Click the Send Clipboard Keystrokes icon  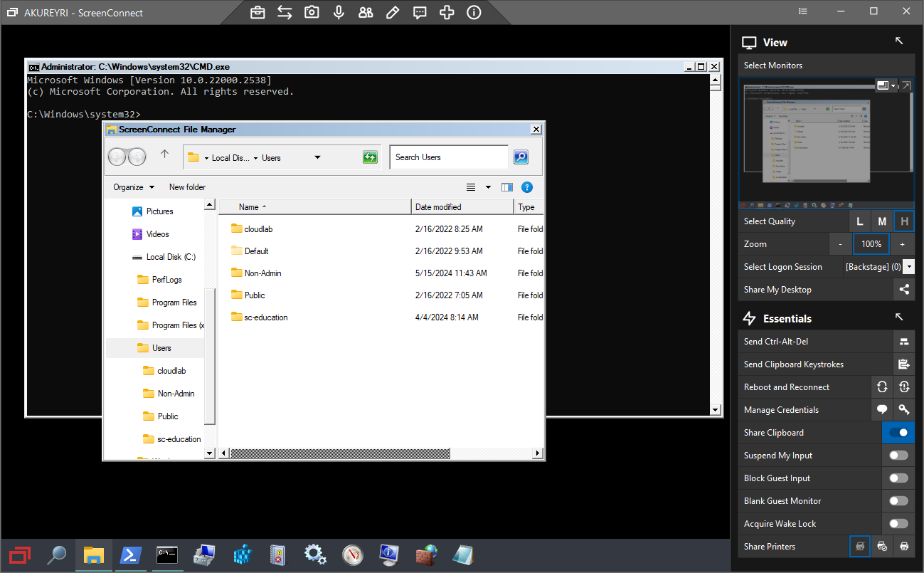click(x=904, y=364)
